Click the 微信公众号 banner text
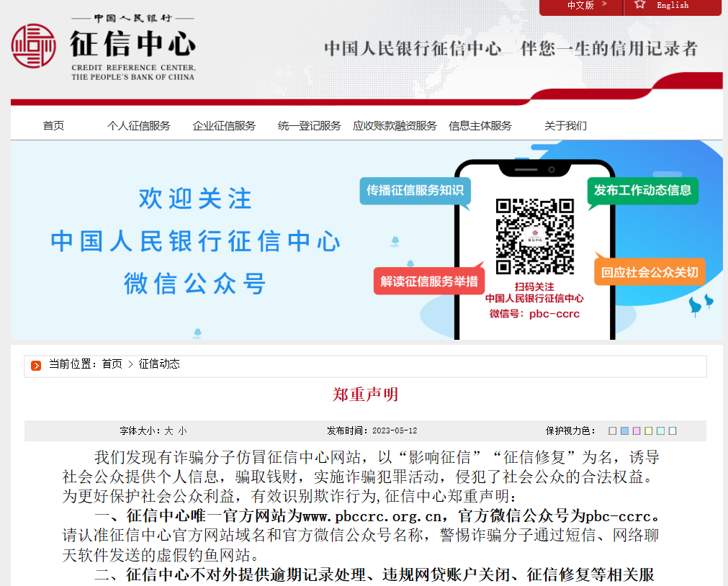The image size is (728, 586). [195, 284]
